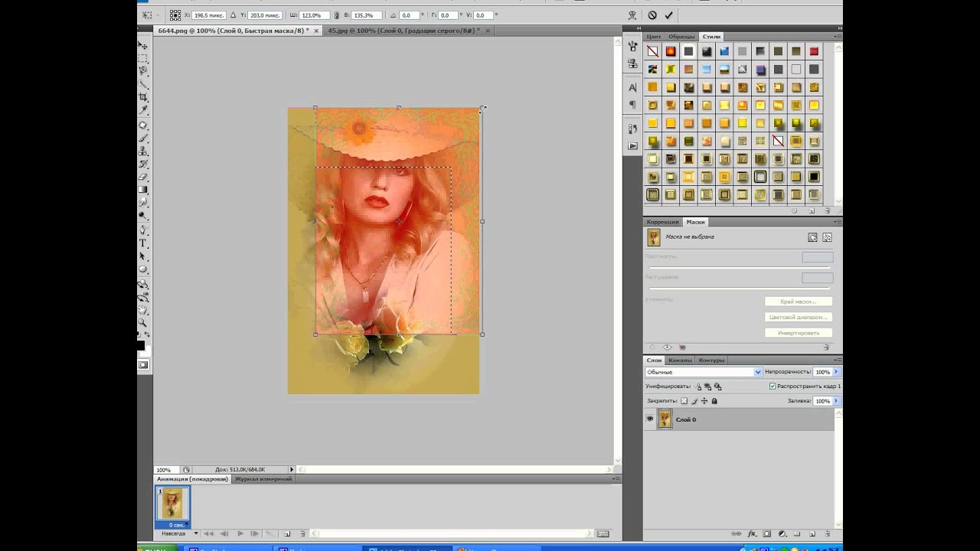
Task: Switch to Образцы panel tab
Action: pyautogui.click(x=681, y=36)
